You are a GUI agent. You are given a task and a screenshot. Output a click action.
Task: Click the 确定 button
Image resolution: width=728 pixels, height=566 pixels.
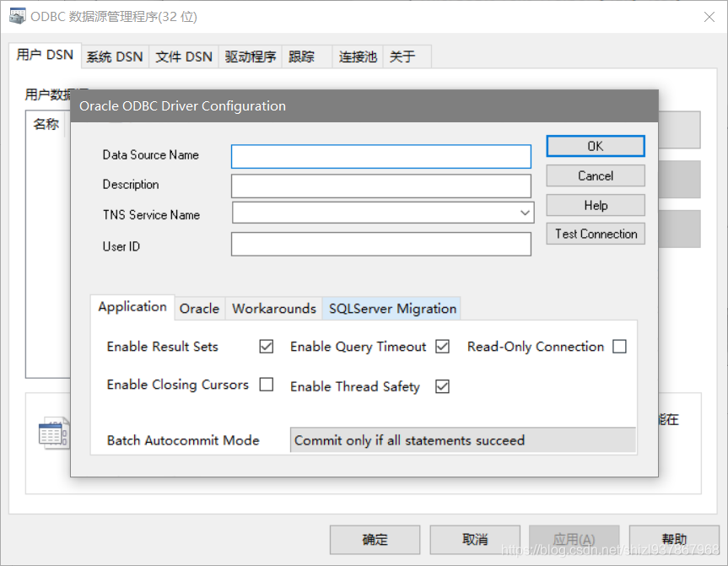click(x=375, y=540)
